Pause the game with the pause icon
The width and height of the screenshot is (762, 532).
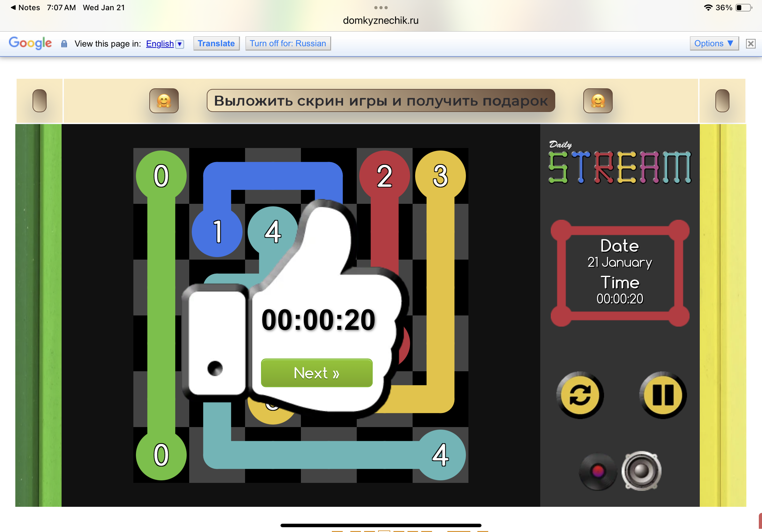[x=663, y=395]
